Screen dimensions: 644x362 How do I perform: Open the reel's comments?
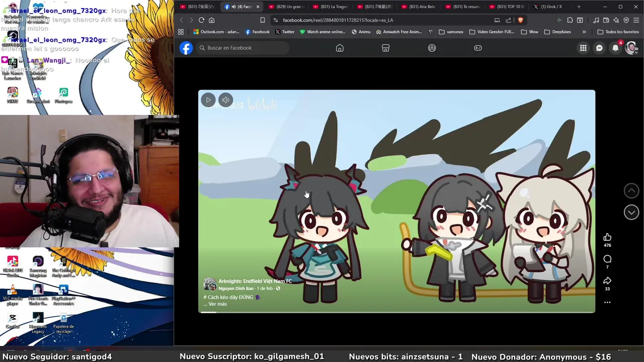607,259
